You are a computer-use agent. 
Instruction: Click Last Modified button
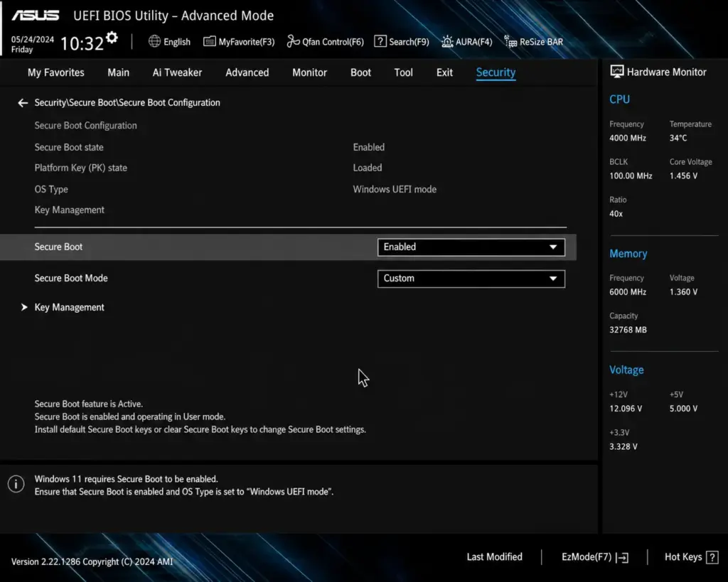[495, 557]
